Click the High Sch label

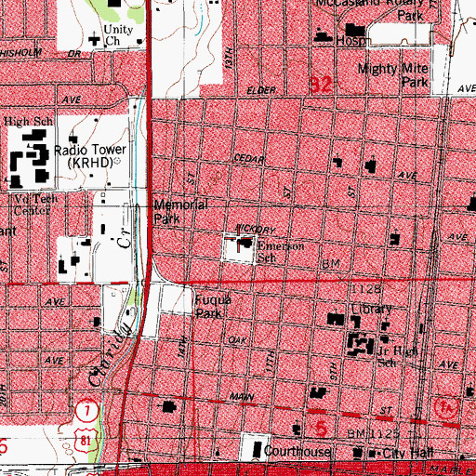(28, 122)
